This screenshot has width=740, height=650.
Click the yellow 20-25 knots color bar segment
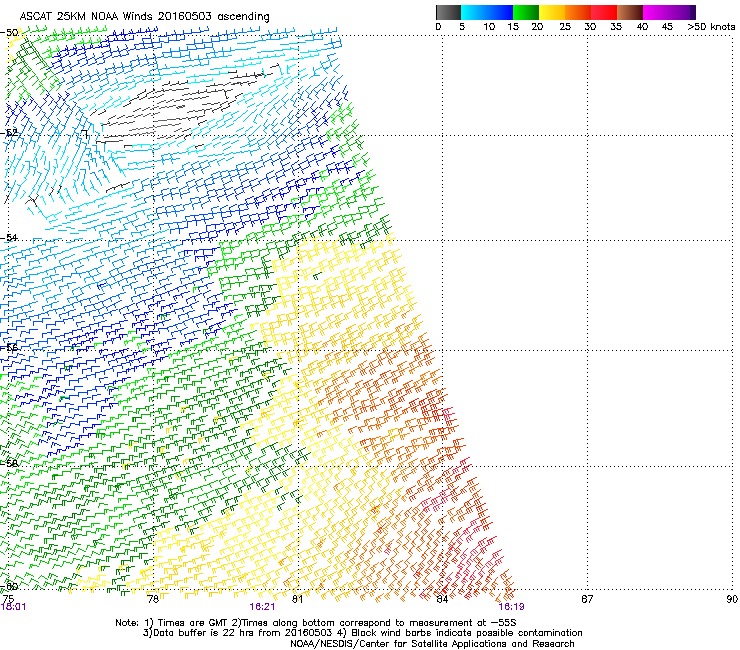click(x=552, y=12)
